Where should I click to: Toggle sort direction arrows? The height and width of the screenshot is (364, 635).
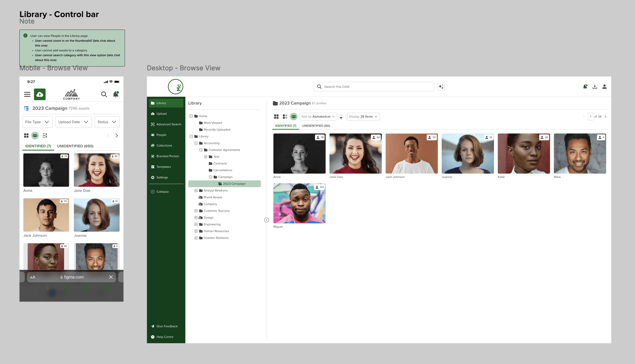point(341,117)
